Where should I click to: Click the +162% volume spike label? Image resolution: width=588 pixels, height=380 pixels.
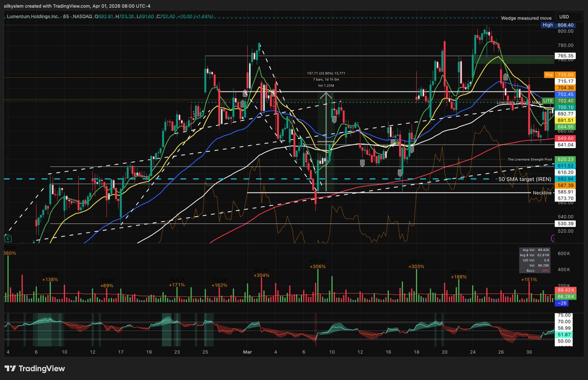click(x=219, y=285)
